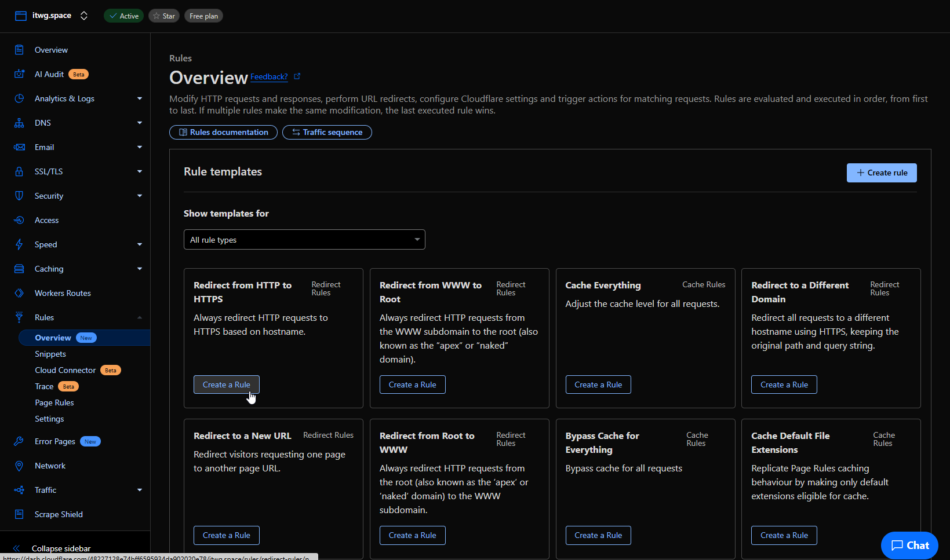Expand the SSL/TLS submenu arrow
Image resolution: width=950 pixels, height=560 pixels.
140,171
